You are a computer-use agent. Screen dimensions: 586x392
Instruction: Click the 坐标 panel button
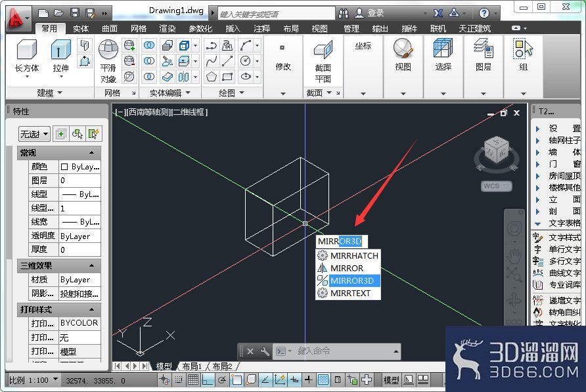(x=363, y=45)
